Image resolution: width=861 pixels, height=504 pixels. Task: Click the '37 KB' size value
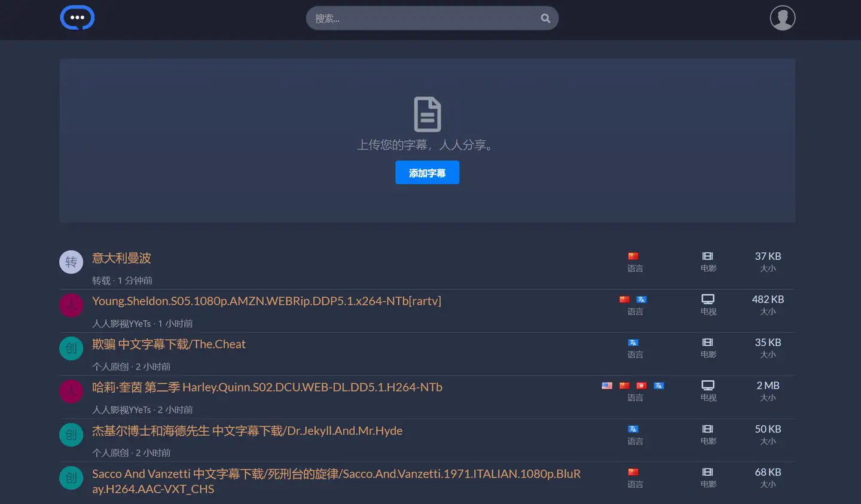pos(768,256)
